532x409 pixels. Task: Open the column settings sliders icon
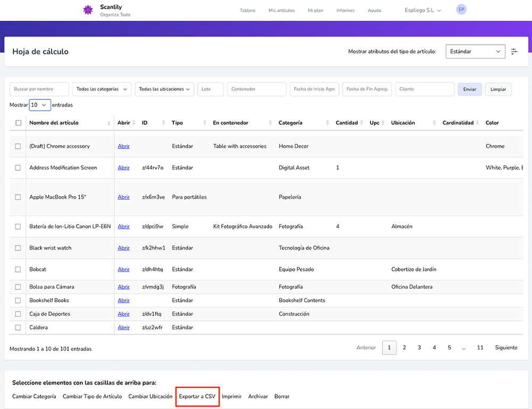tap(514, 52)
